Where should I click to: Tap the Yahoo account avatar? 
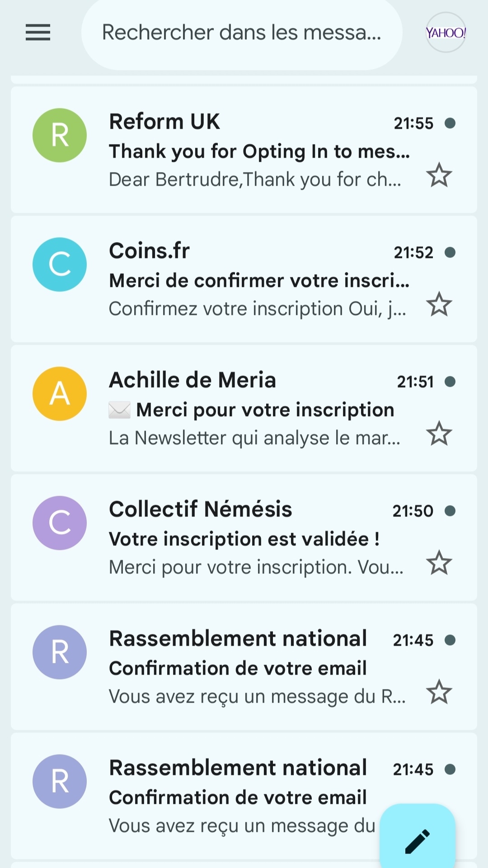(446, 33)
